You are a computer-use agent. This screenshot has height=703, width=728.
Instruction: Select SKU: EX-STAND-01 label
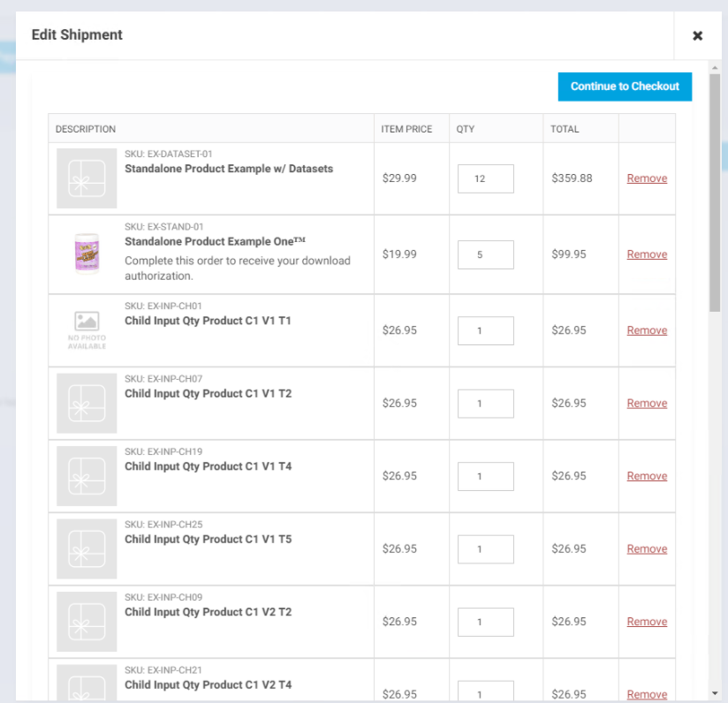164,227
